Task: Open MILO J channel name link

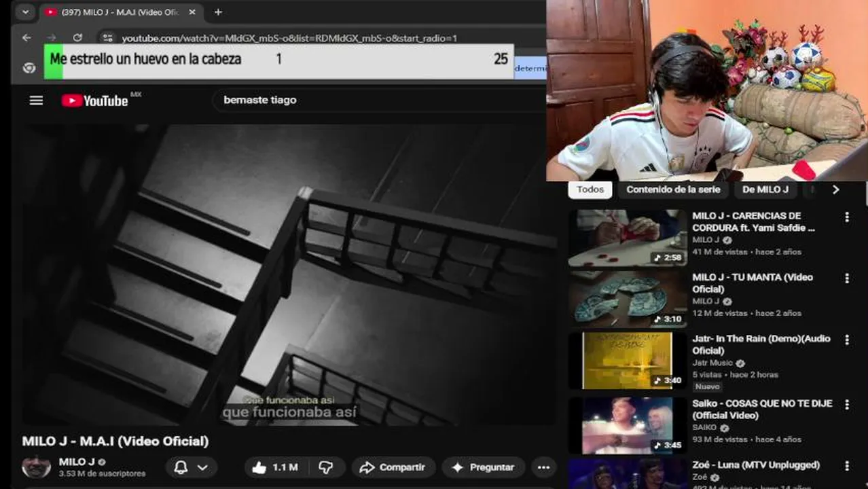Action: [x=77, y=462]
